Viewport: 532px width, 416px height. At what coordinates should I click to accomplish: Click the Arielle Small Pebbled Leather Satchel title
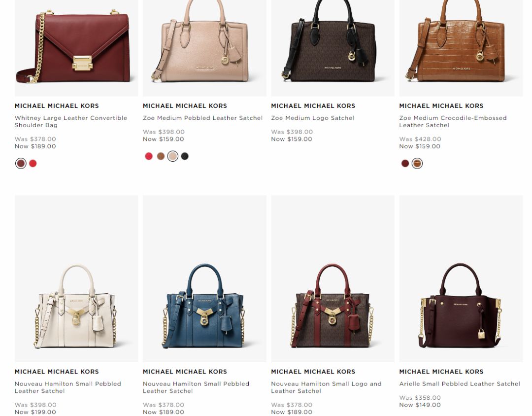point(460,384)
